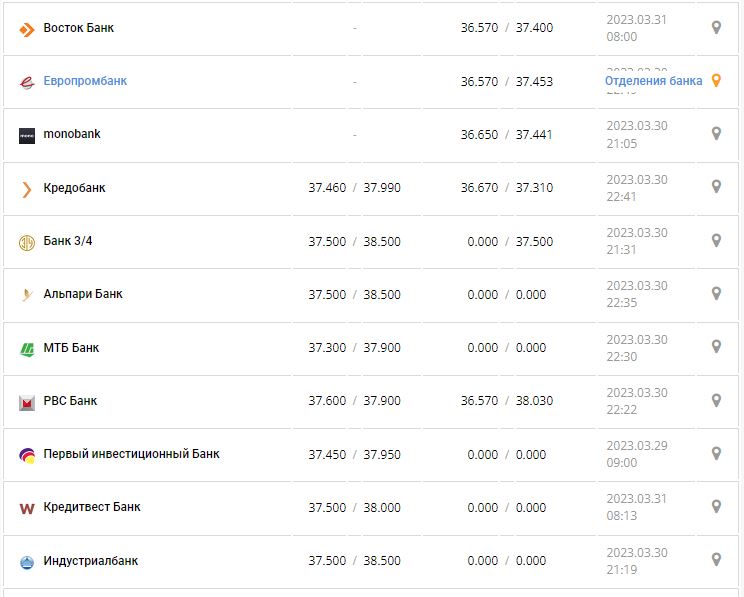744x597 pixels.
Task: Click the Кредобанк bank name
Action: pyautogui.click(x=74, y=188)
